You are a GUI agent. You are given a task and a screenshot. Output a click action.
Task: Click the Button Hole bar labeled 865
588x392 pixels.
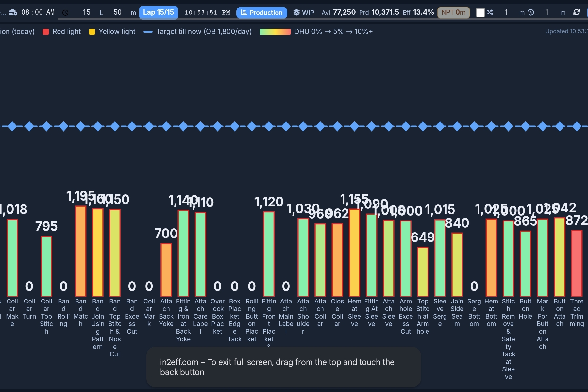pos(525,264)
